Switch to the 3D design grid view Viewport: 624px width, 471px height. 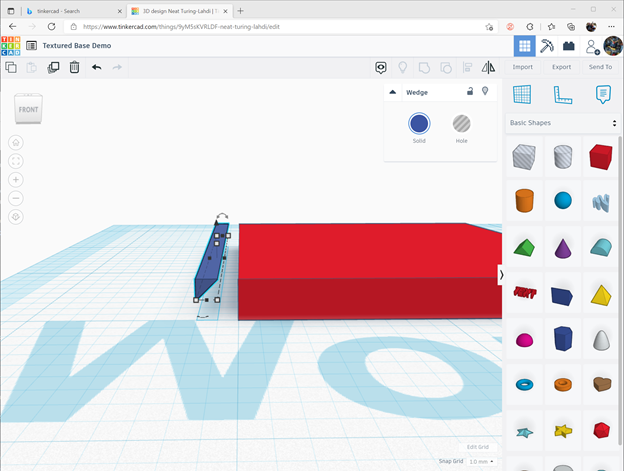point(525,46)
